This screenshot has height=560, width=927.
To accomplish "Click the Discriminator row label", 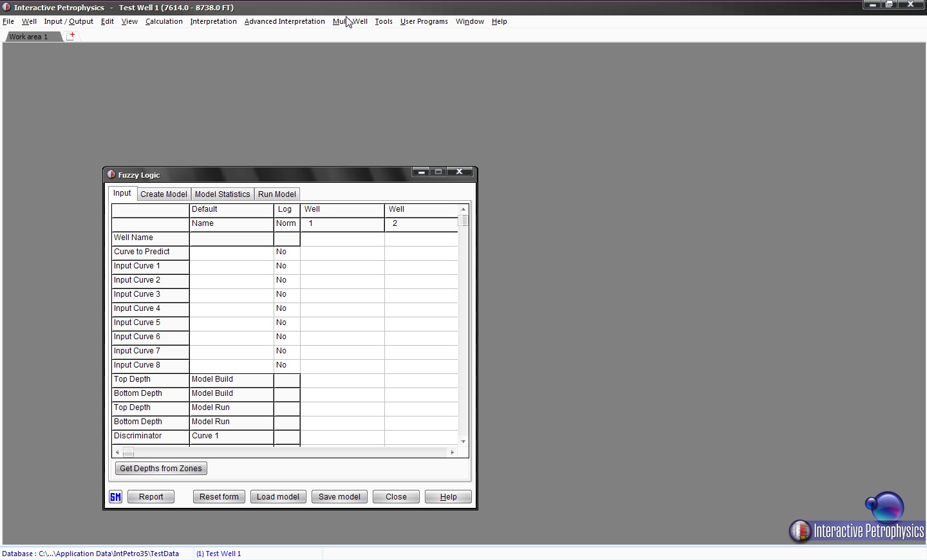I will 150,436.
